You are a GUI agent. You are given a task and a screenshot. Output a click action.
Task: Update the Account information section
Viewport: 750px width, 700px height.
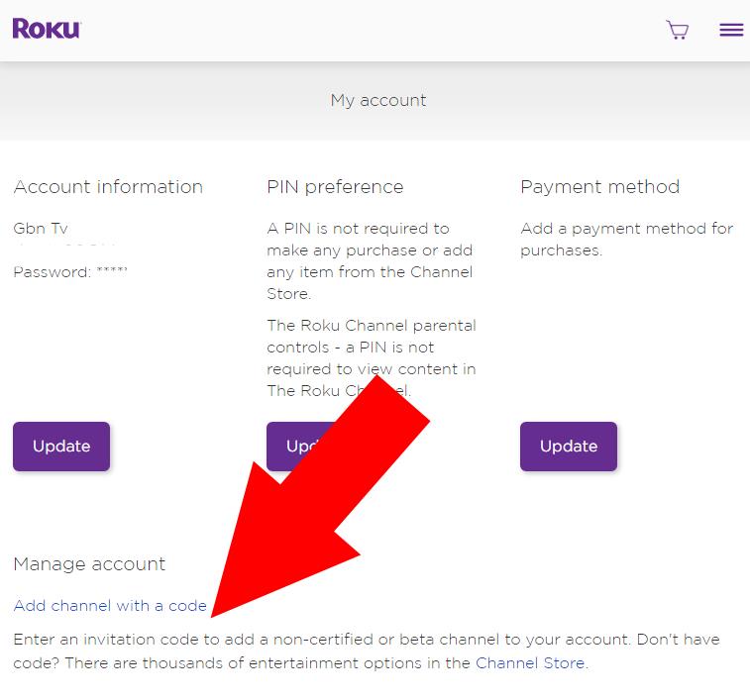(x=61, y=447)
